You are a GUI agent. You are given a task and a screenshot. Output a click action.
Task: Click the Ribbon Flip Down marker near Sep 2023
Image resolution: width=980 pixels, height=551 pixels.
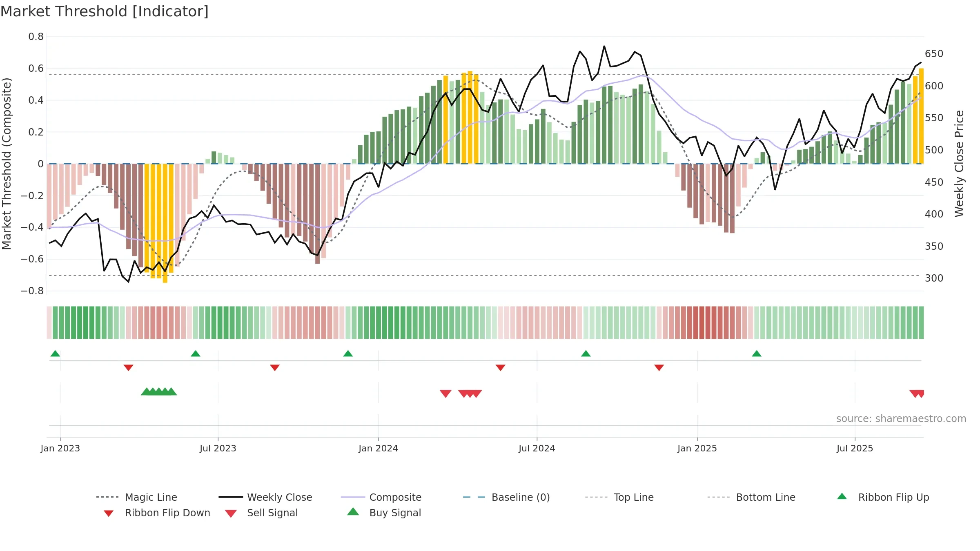coord(275,368)
